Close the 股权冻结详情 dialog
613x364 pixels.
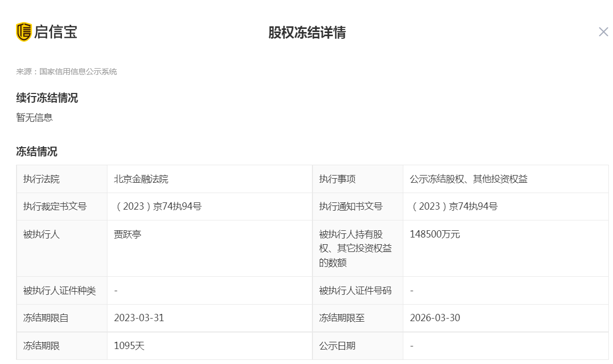tap(603, 31)
